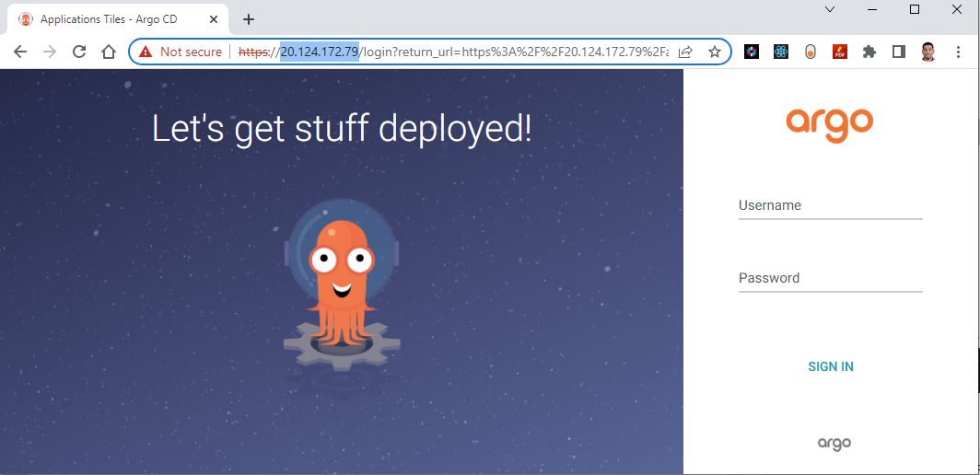Click the "Not secure" label text
The width and height of the screenshot is (980, 475).
191,52
